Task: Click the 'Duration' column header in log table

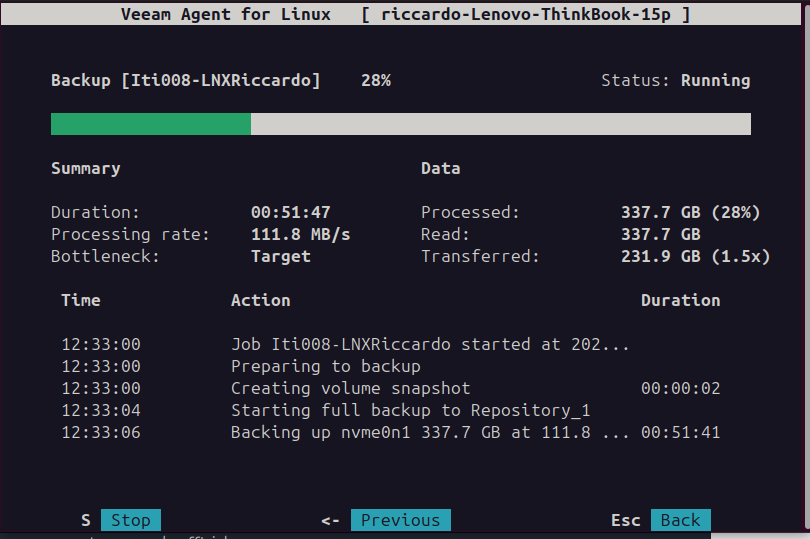Action: click(x=681, y=300)
